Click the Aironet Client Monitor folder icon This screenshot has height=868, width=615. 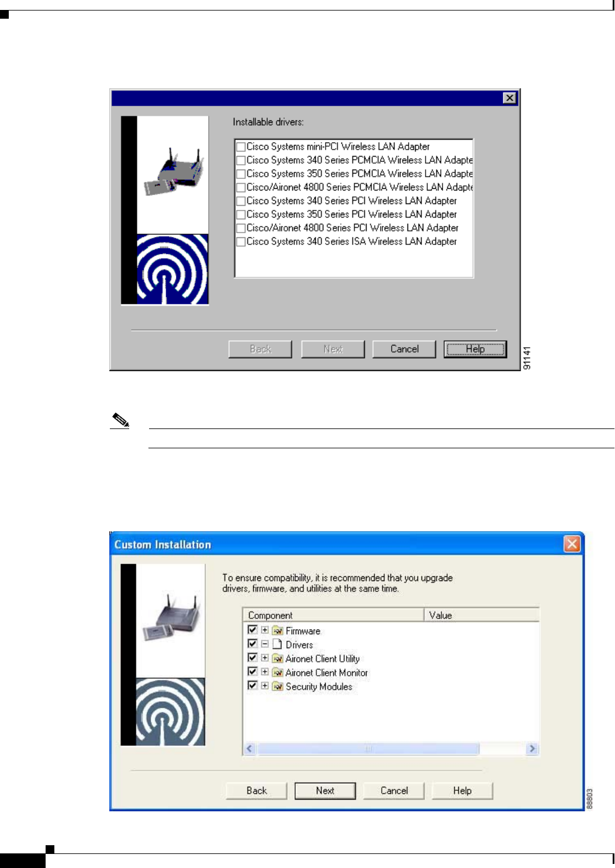pyautogui.click(x=278, y=672)
